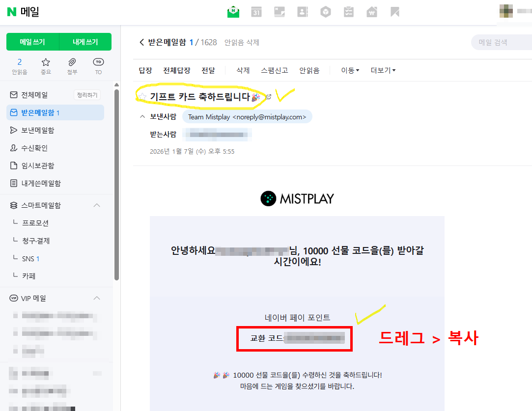Click the green mail service icon
532x411 pixels.
(x=233, y=12)
